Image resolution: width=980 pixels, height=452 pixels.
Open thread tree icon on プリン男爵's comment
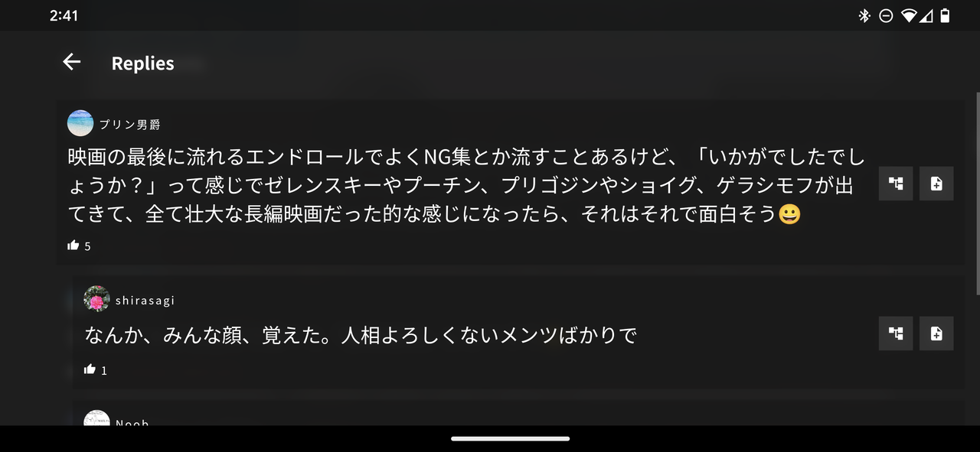tap(896, 184)
